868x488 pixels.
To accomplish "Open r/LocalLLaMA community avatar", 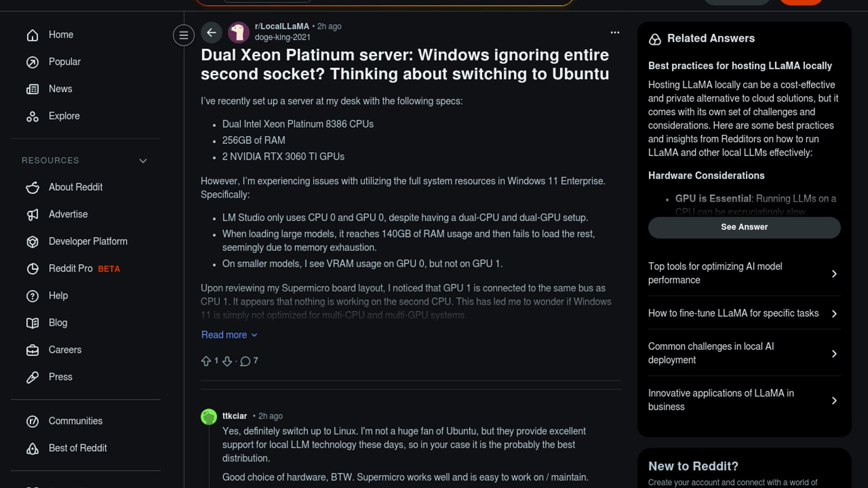I will pos(238,33).
